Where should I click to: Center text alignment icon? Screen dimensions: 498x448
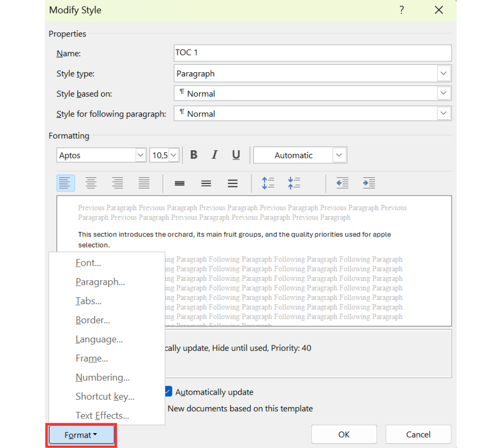click(91, 183)
